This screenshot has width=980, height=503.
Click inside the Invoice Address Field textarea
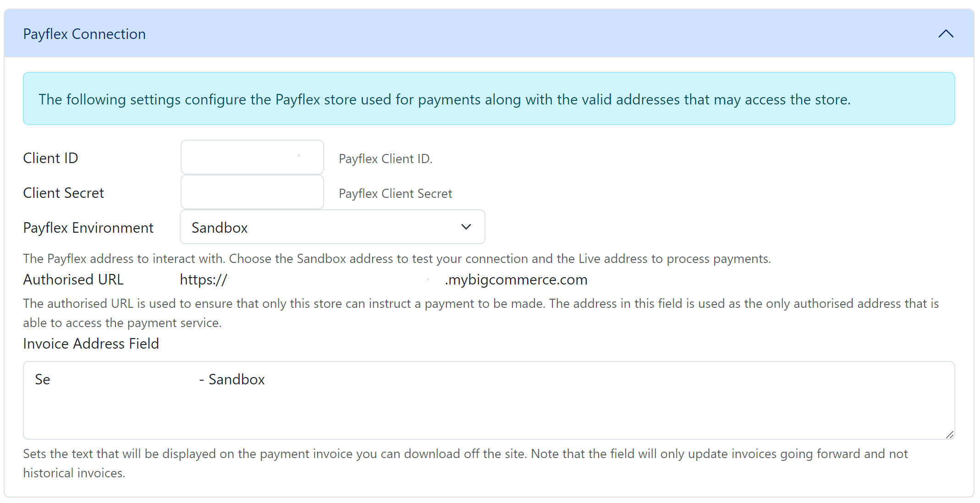coord(489,400)
